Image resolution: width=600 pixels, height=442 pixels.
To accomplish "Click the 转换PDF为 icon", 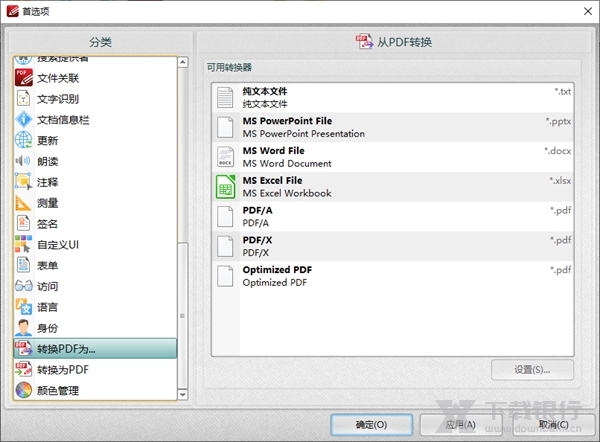I will click(24, 348).
